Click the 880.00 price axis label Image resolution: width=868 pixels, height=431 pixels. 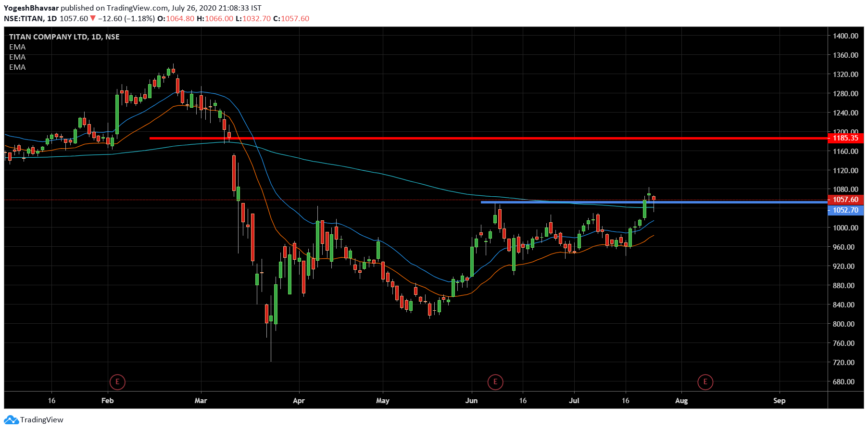pos(843,285)
